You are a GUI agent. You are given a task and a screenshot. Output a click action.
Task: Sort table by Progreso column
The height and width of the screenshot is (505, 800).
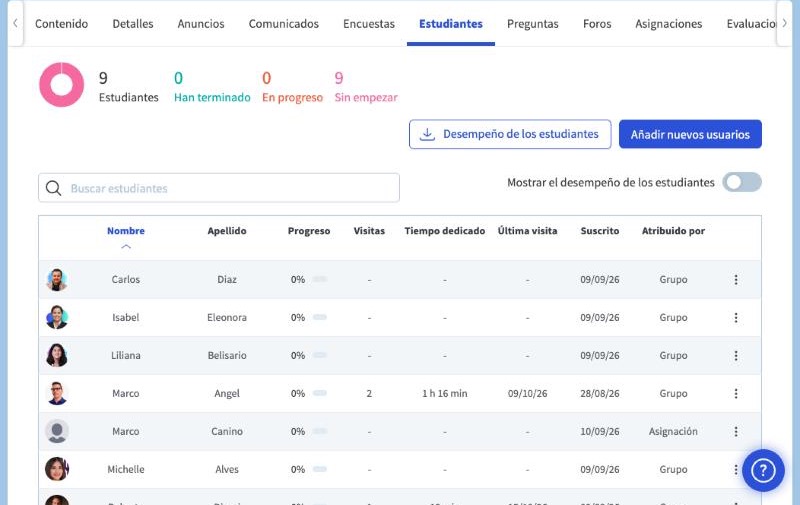coord(309,231)
